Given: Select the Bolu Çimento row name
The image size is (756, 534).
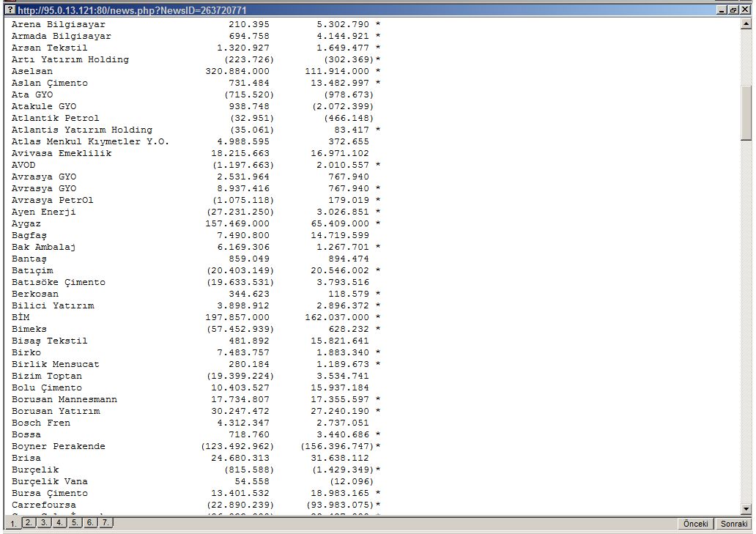Looking at the screenshot, I should 47,388.
